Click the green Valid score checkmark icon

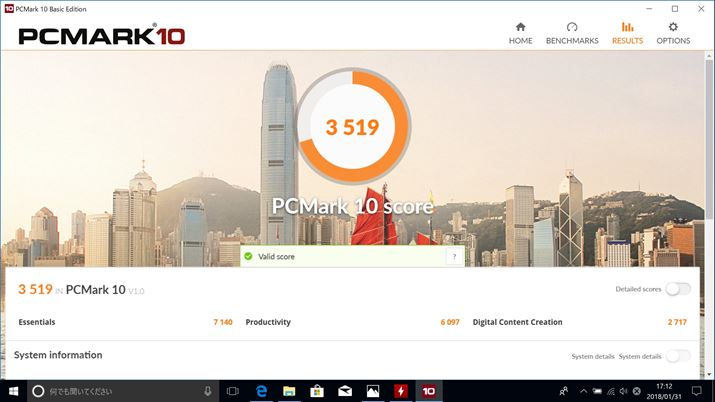(x=248, y=256)
